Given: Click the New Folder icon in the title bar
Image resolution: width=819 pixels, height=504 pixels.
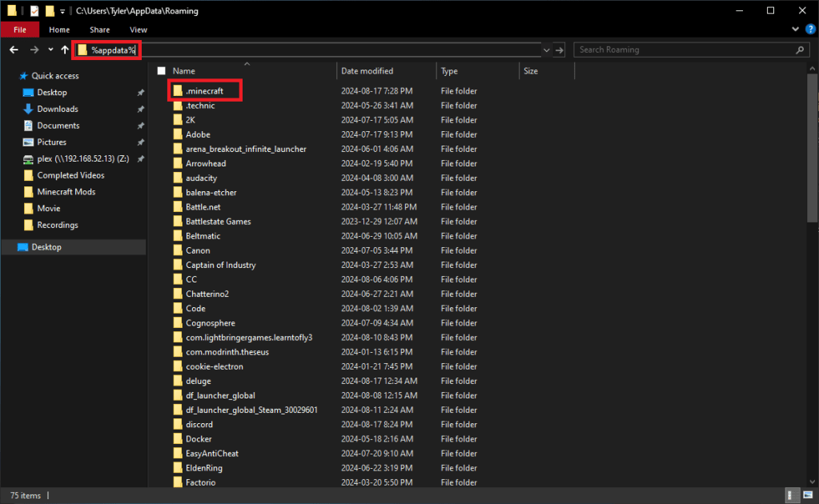Looking at the screenshot, I should [50, 11].
